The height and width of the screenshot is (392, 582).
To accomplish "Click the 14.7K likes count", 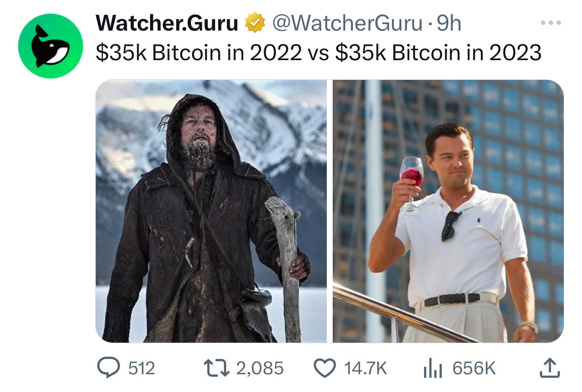I will (x=366, y=368).
